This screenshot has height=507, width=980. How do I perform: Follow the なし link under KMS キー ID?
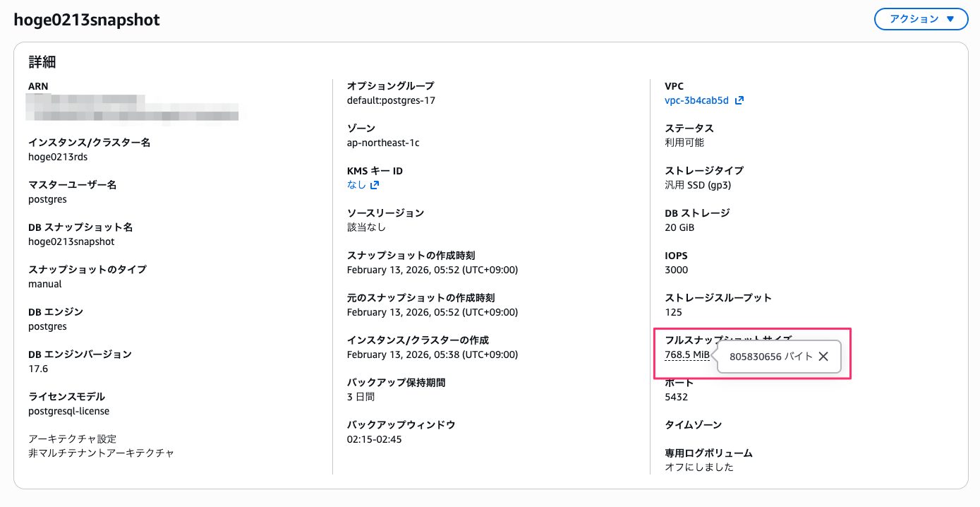[x=356, y=185]
